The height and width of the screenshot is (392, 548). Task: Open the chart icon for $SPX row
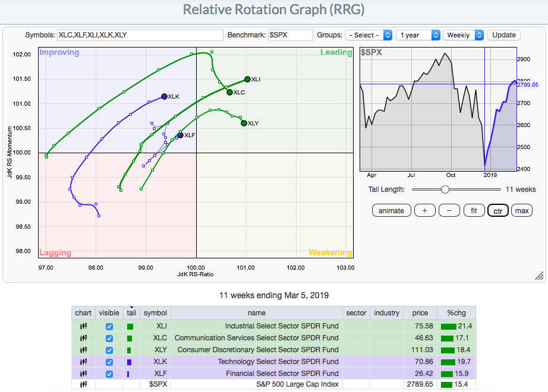tap(83, 385)
